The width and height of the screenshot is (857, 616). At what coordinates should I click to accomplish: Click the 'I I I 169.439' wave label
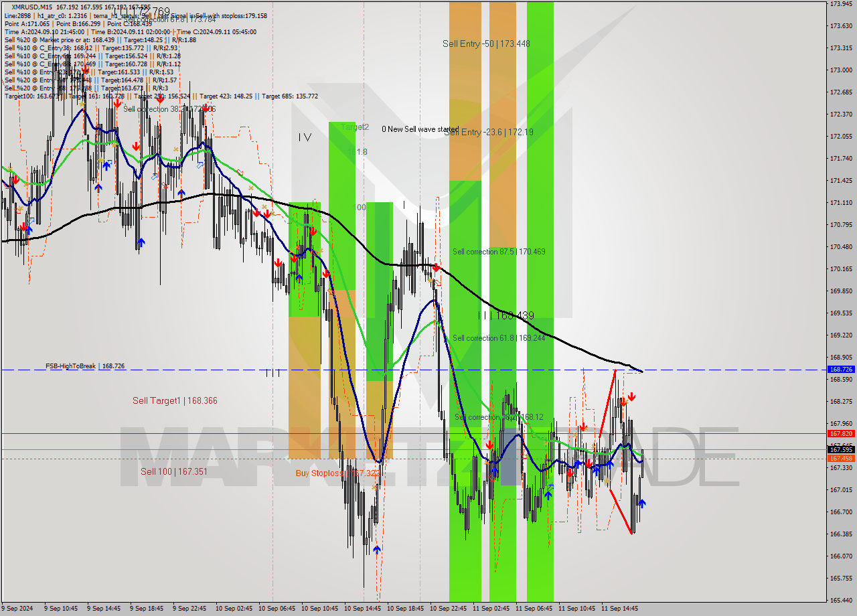click(x=505, y=315)
